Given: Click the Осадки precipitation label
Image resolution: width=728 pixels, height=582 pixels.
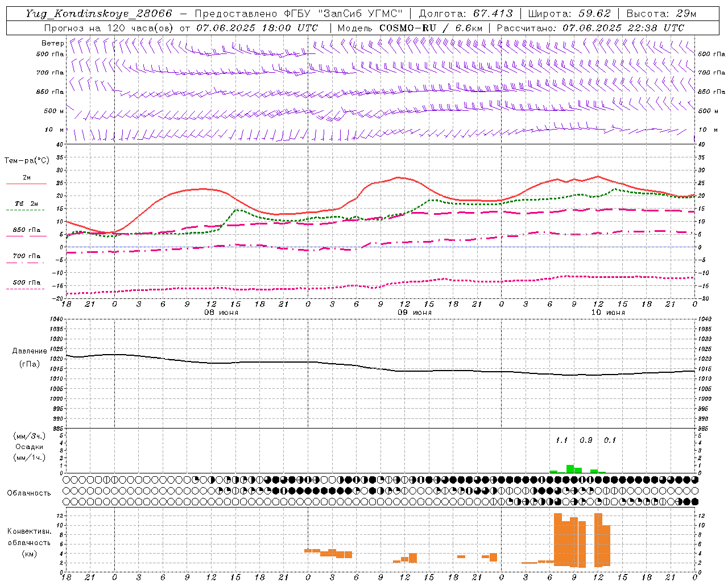Looking at the screenshot, I should coord(30,447).
